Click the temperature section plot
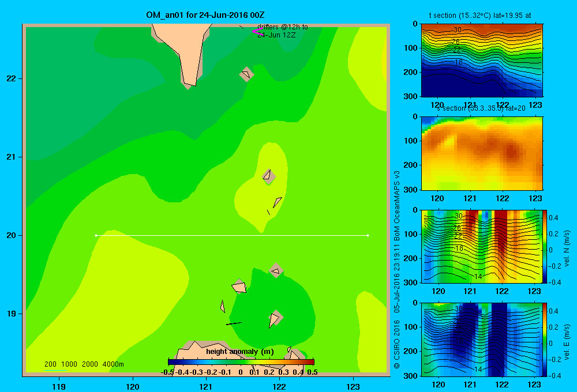The image size is (577, 392). [x=482, y=61]
